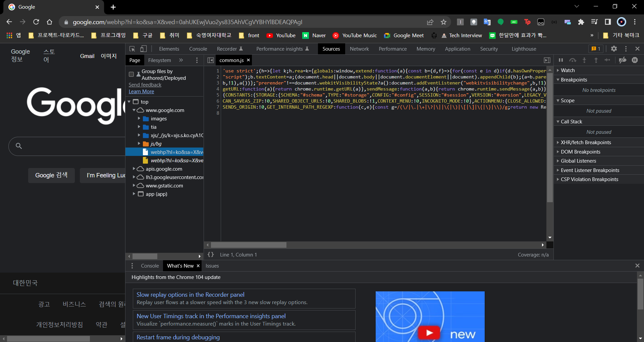Step into next function call
This screenshot has width=644, height=342.
click(x=584, y=60)
